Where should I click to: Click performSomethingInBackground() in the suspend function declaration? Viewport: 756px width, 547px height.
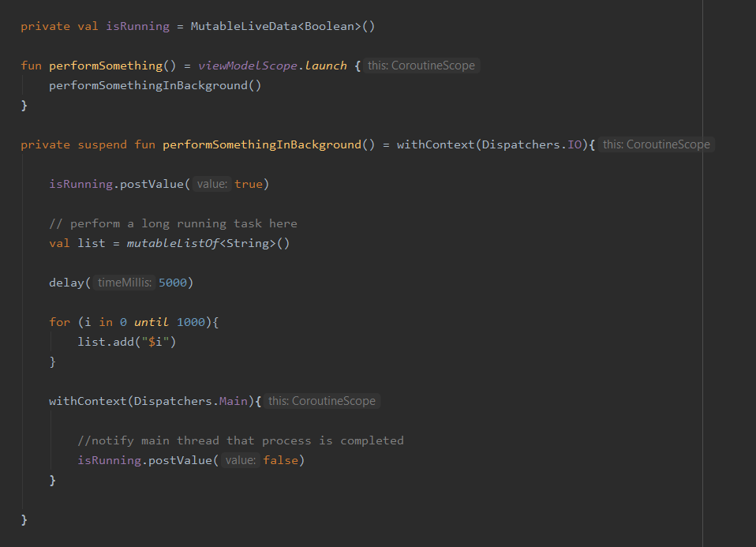[268, 144]
